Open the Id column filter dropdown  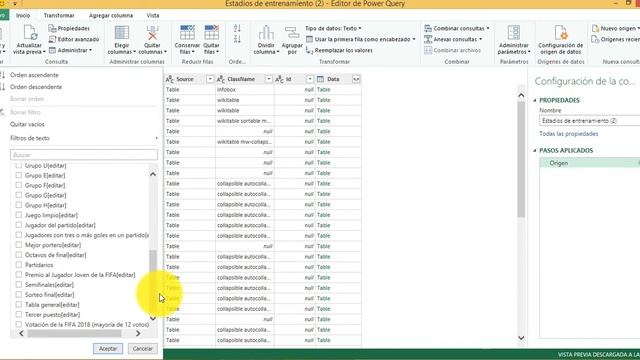[x=310, y=79]
